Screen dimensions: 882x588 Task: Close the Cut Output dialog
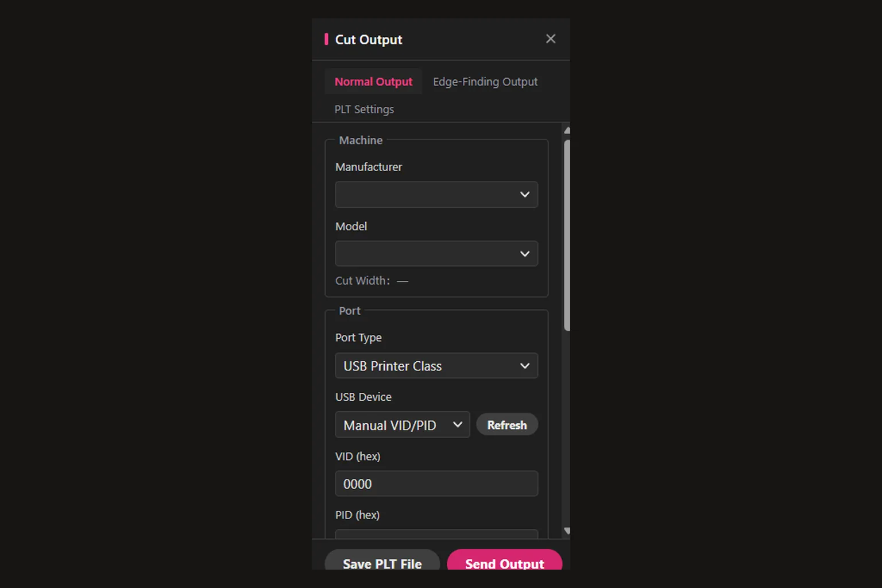(551, 38)
